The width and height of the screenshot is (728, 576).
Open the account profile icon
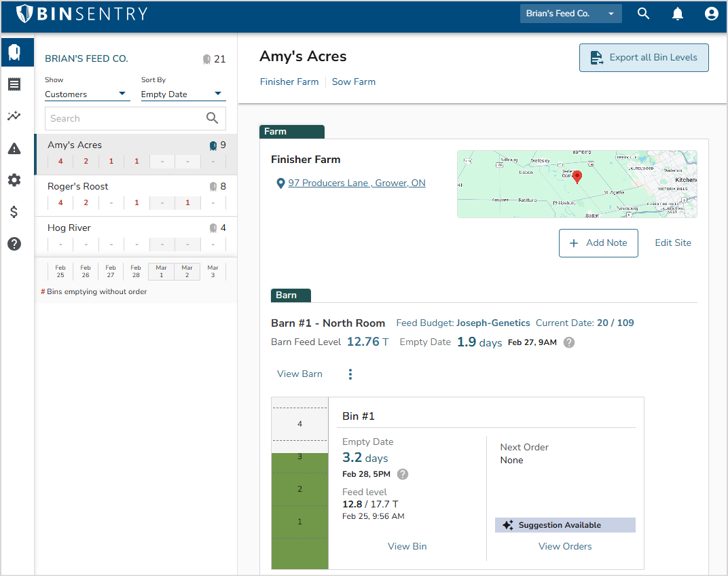(711, 13)
